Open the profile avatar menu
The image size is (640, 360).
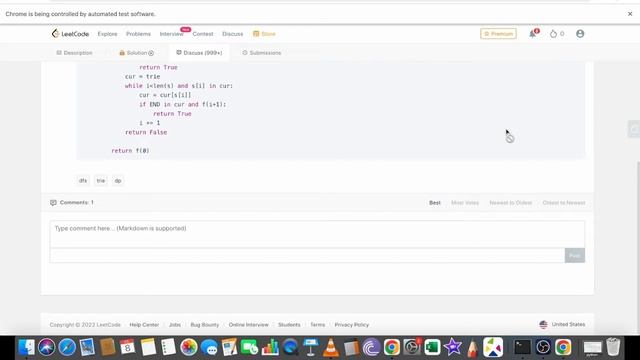coord(580,34)
